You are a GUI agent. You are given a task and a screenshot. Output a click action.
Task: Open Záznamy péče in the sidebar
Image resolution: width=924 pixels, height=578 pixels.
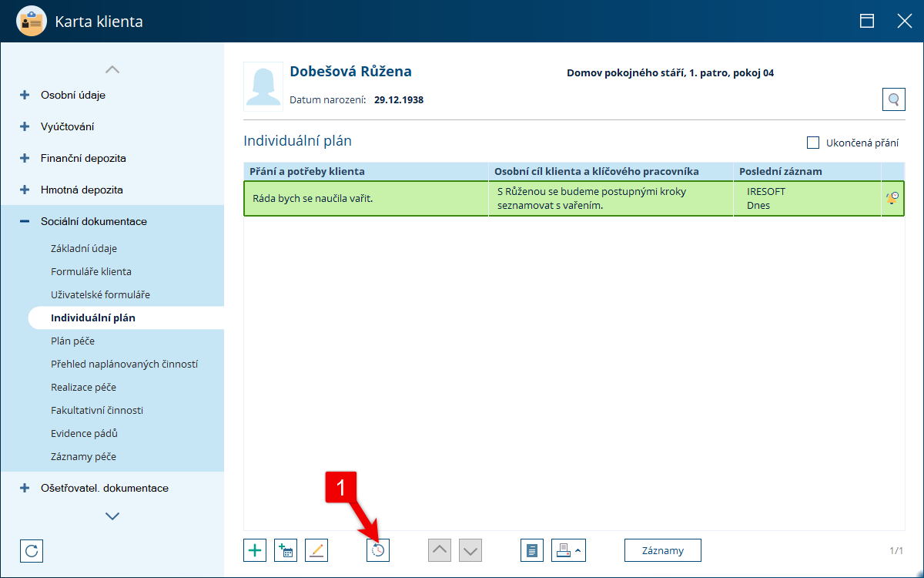tap(83, 456)
